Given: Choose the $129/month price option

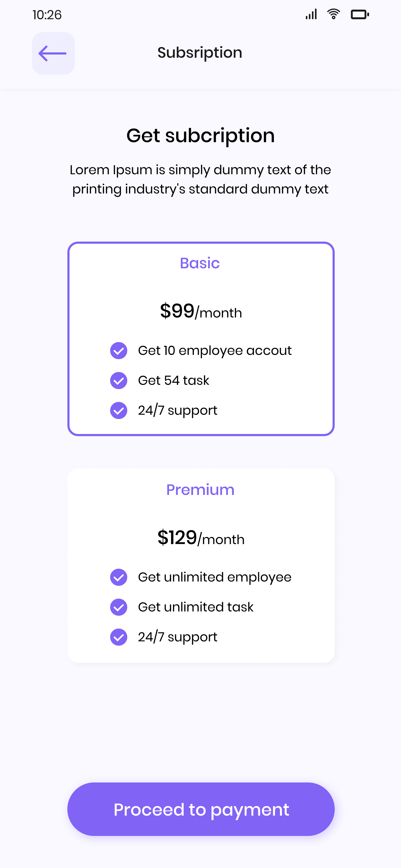Looking at the screenshot, I should 201,538.
